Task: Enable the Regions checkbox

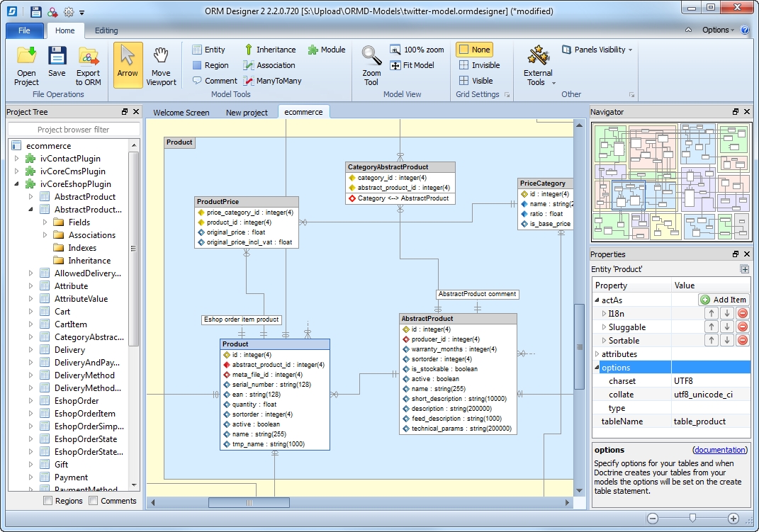Action: (x=48, y=501)
